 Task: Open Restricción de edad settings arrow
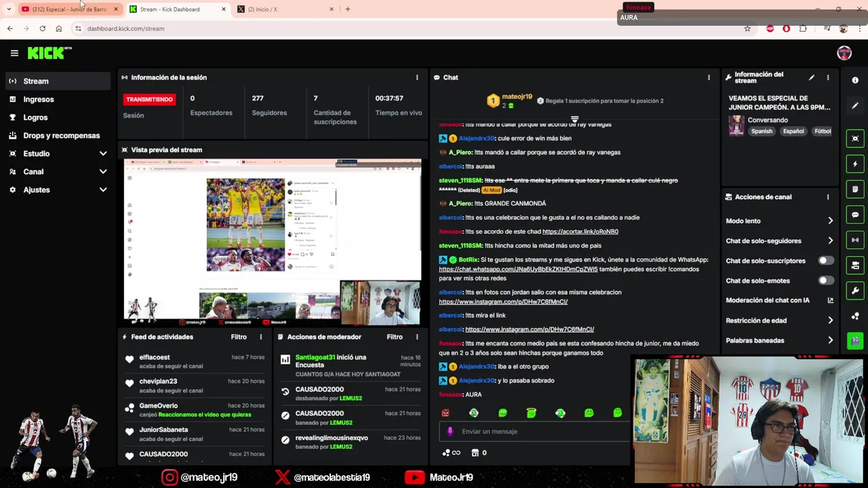click(x=830, y=321)
